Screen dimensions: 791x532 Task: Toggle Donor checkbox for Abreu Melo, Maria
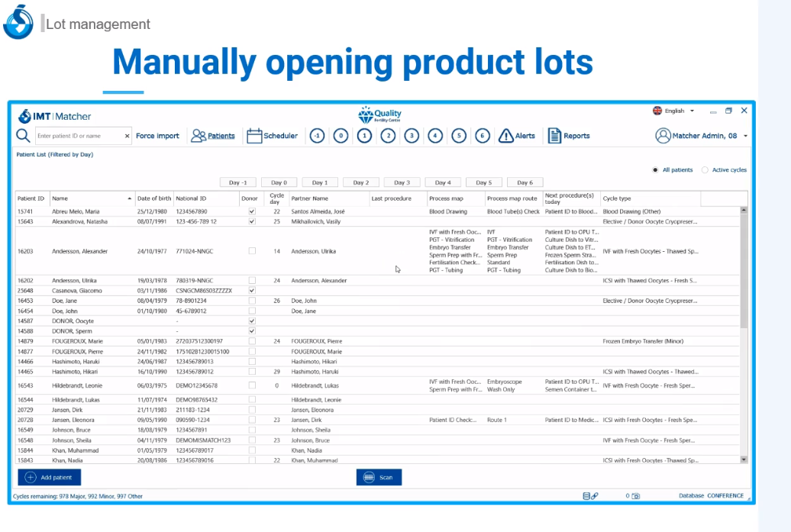click(252, 211)
